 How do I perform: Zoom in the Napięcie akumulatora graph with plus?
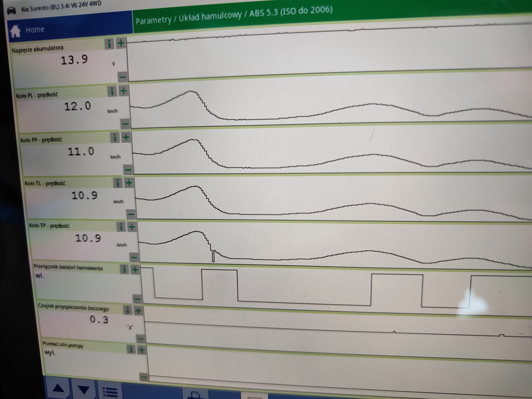(121, 43)
